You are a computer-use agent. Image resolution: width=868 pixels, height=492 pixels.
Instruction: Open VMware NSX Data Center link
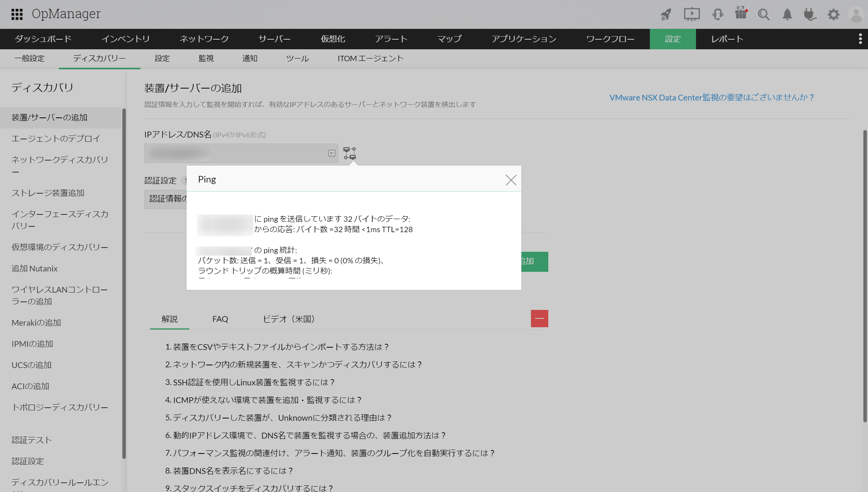[711, 97]
